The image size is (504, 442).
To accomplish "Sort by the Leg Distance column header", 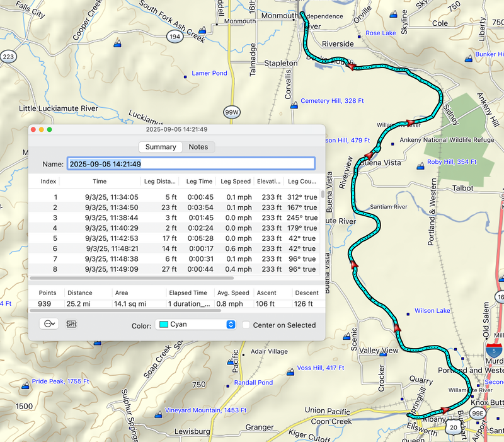I will pyautogui.click(x=160, y=182).
